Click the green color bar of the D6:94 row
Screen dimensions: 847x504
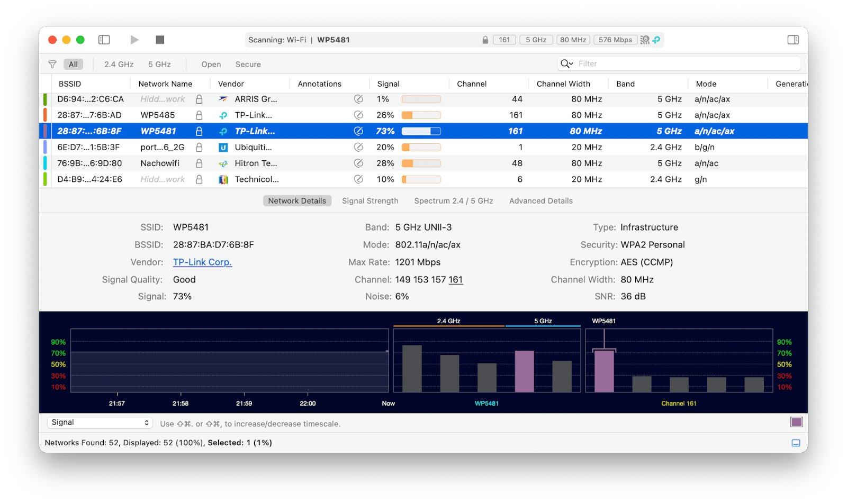pyautogui.click(x=45, y=99)
